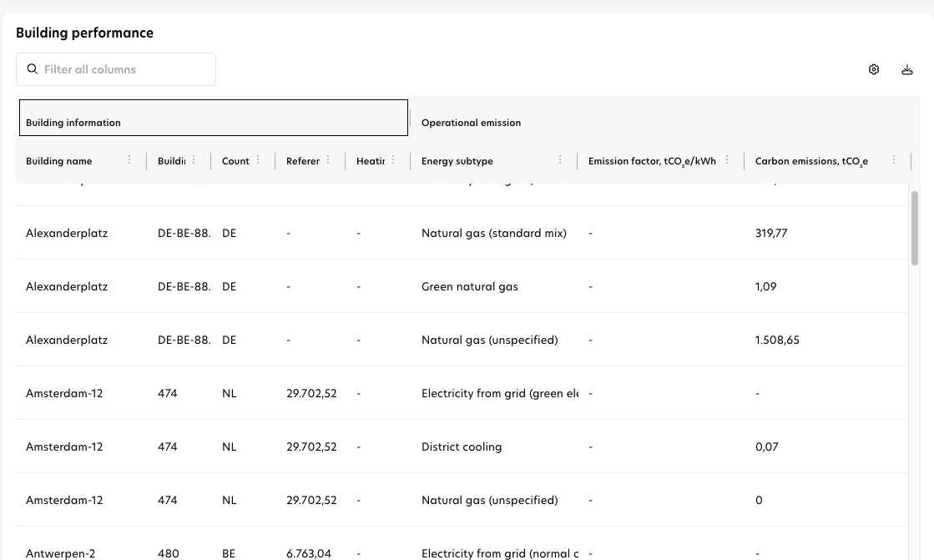934x560 pixels.
Task: Click Electricity from grid (green) cell
Action: point(499,393)
